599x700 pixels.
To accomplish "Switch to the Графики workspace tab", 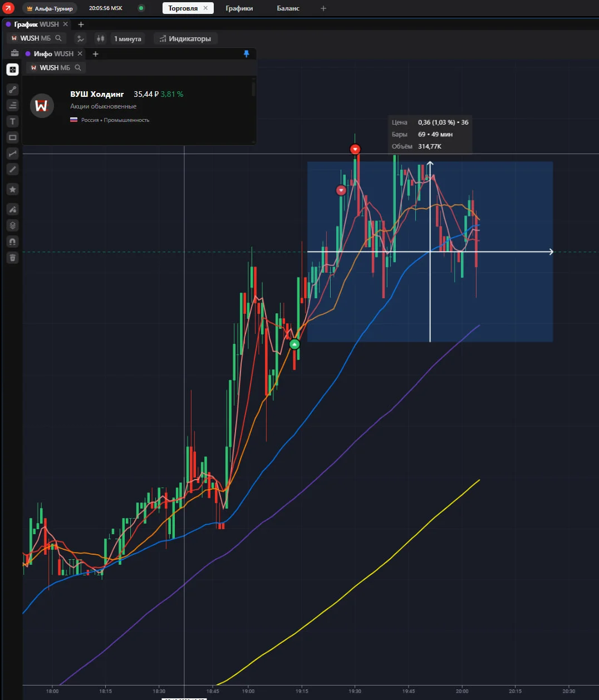I will 239,8.
